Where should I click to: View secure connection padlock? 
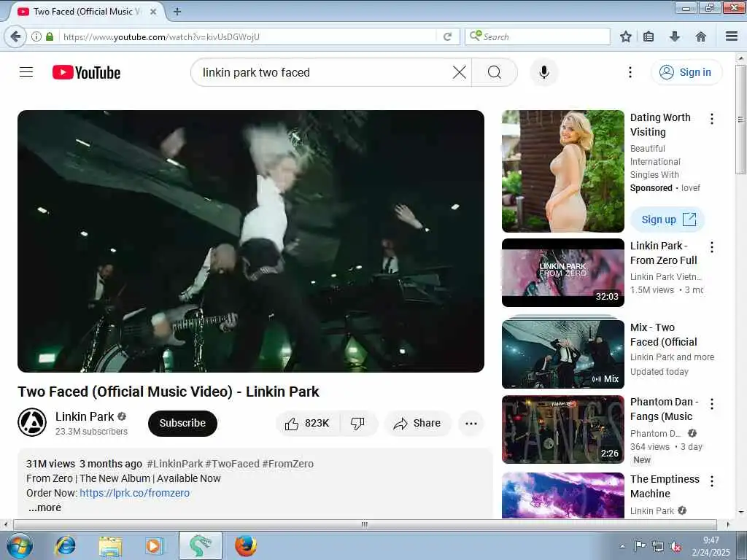[50, 36]
